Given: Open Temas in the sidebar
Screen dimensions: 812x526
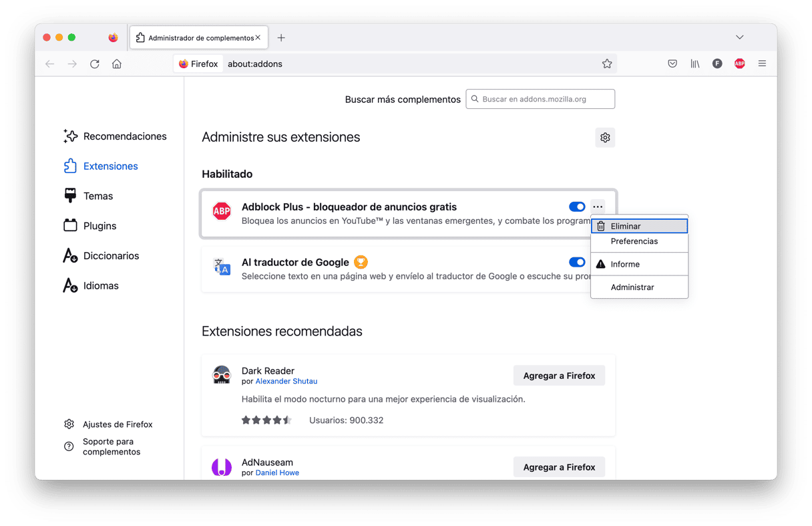Looking at the screenshot, I should click(88, 196).
